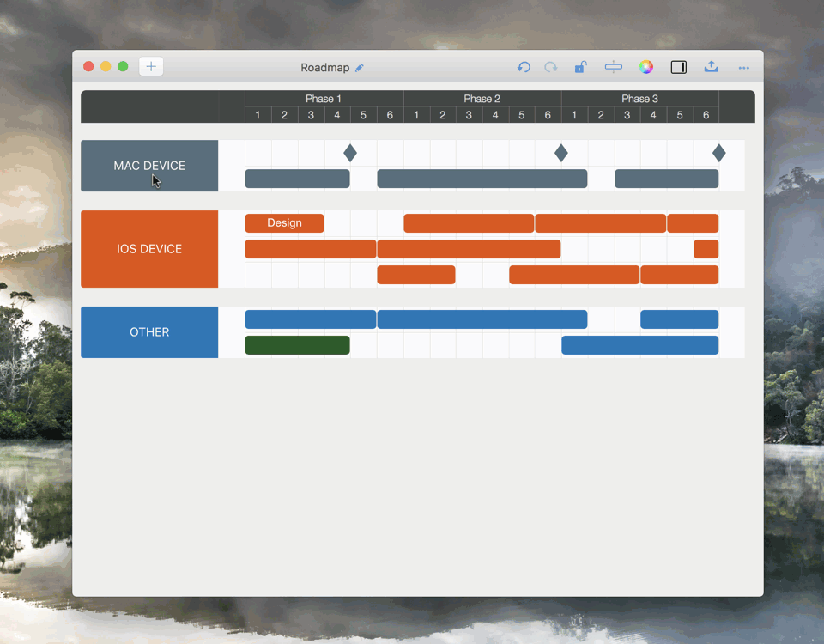
Task: Click the add new item plus button
Action: [x=151, y=66]
